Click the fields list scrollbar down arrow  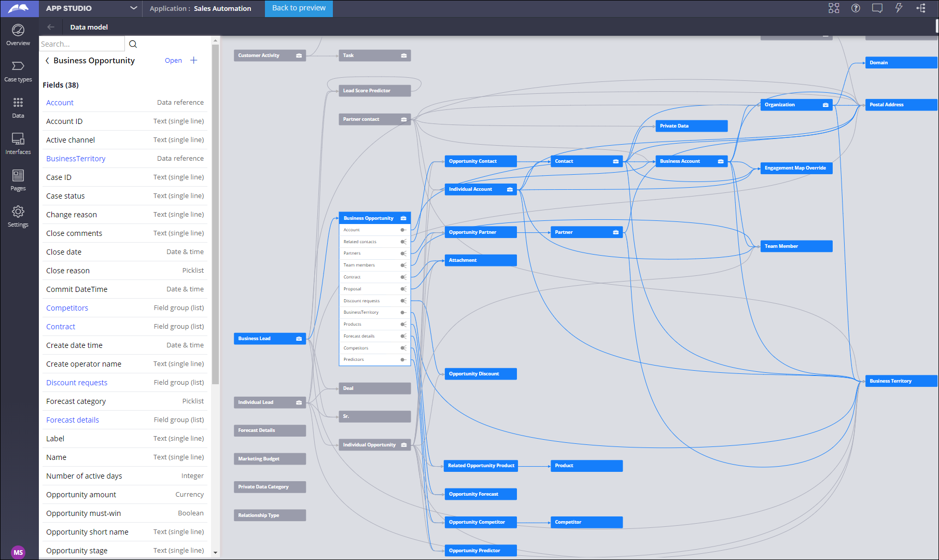click(x=215, y=553)
